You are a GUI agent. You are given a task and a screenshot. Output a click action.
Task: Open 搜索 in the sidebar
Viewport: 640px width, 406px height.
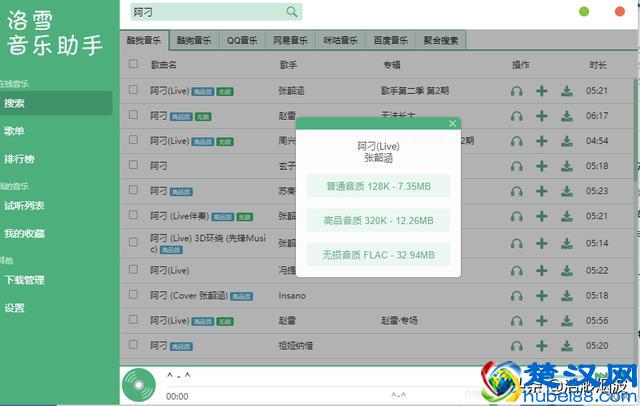pos(56,103)
